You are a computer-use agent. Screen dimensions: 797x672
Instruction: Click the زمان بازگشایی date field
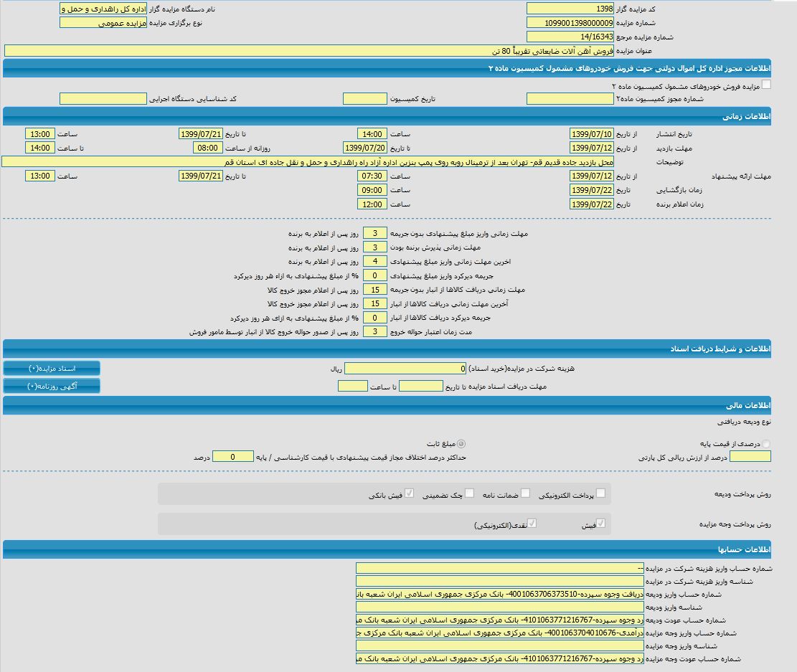tap(592, 190)
